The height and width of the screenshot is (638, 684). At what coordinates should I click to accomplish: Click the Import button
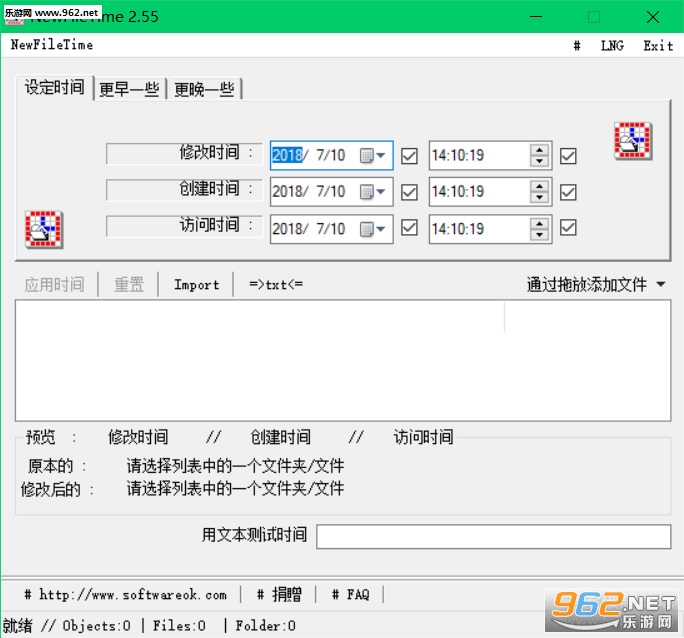tap(197, 285)
